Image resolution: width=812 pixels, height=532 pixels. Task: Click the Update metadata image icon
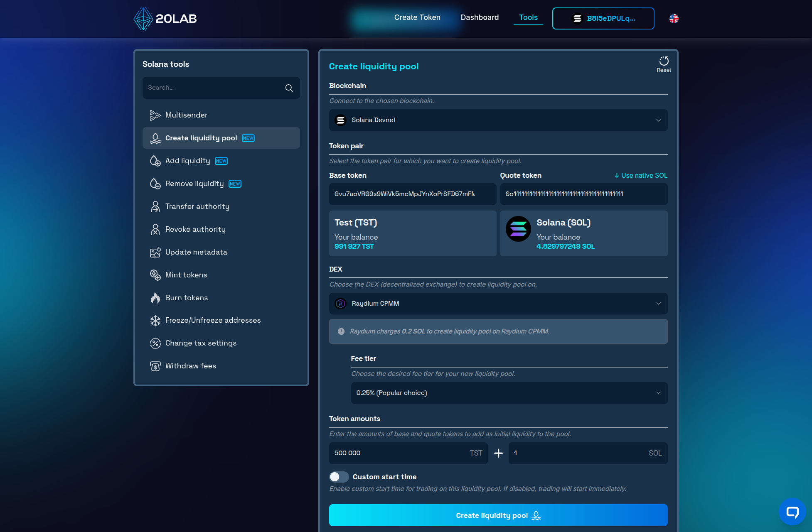coord(155,253)
